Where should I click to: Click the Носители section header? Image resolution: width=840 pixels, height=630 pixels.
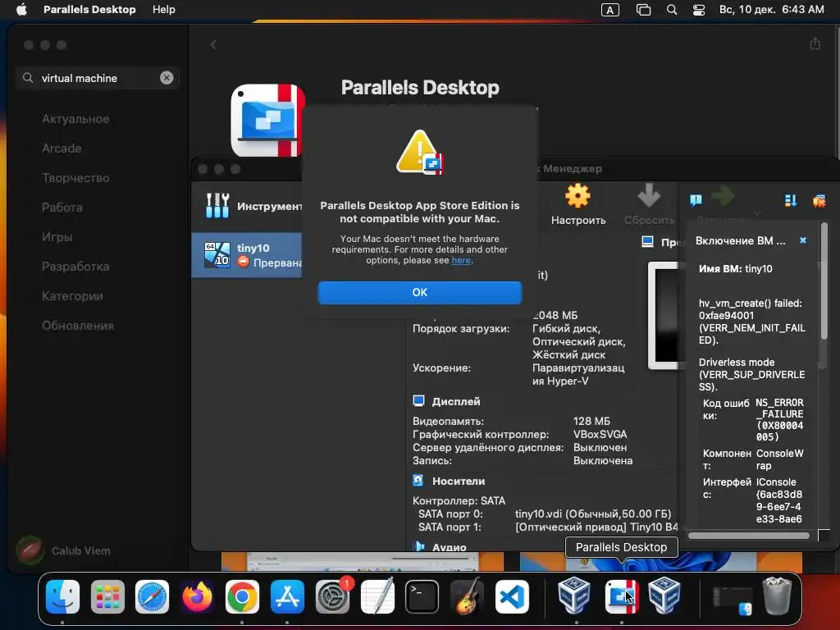459,481
